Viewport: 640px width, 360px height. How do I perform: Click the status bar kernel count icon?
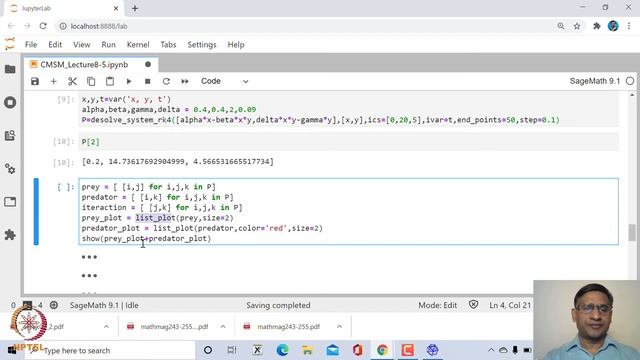click(x=27, y=305)
